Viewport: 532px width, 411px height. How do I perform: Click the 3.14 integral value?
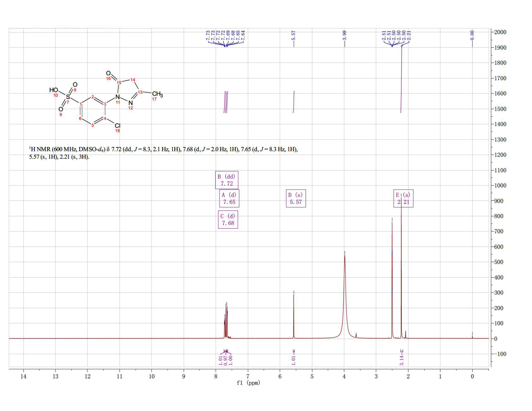402,360
